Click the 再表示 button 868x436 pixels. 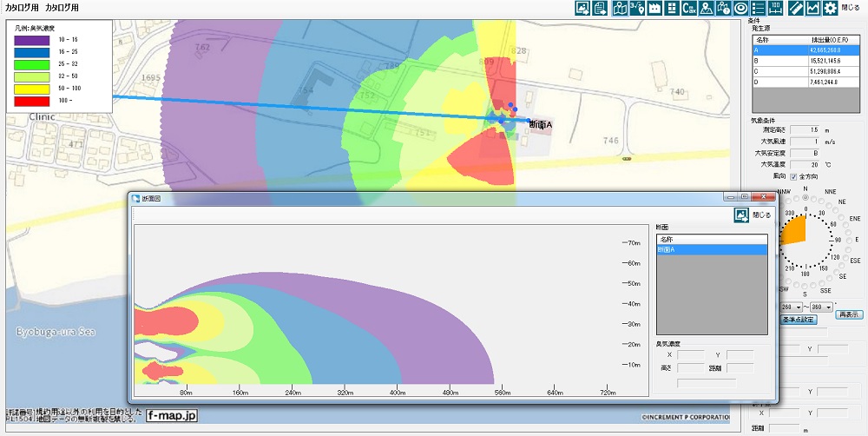click(849, 314)
